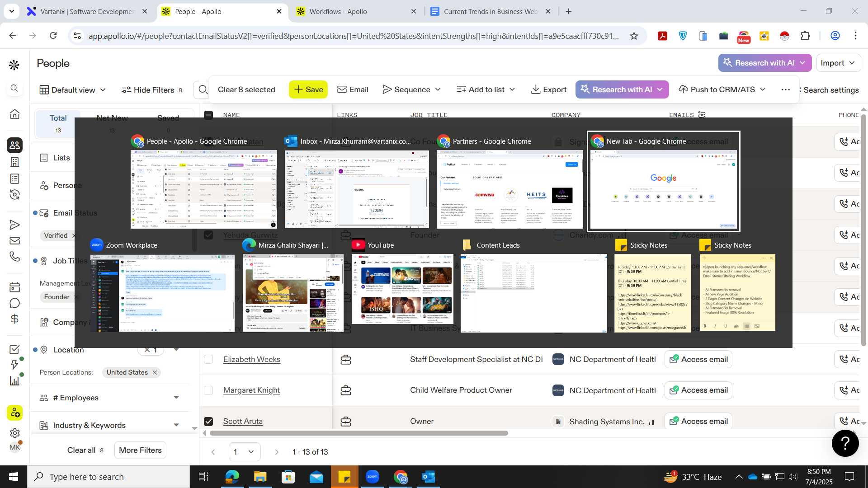This screenshot has height=488, width=868.
Task: Select the People sidebar icon
Action: 14,145
